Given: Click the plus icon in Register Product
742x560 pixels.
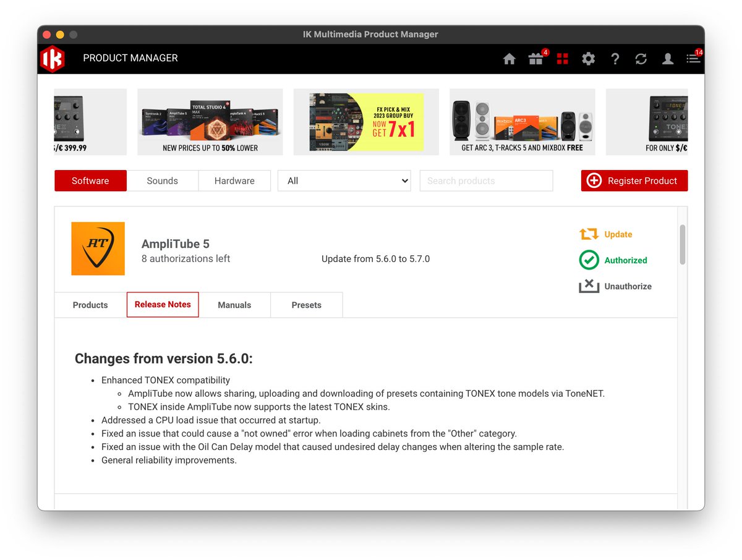Looking at the screenshot, I should (594, 180).
